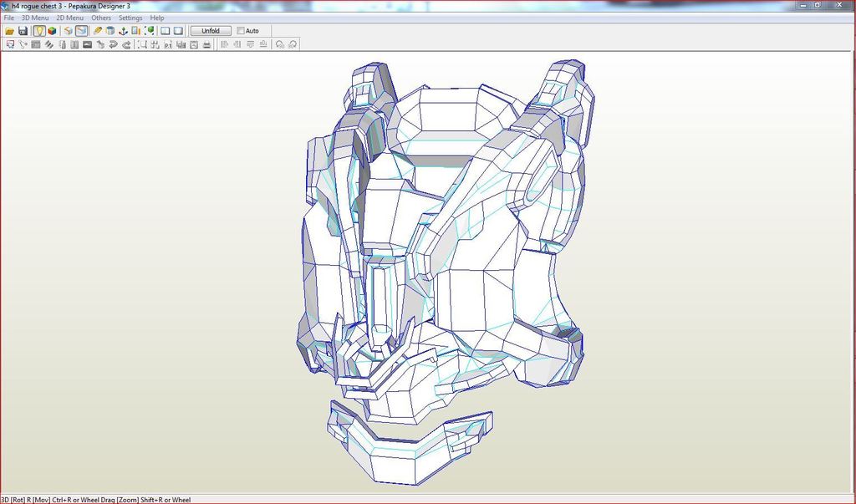Viewport: 856px width, 504px height.
Task: Expand the Settings menu
Action: point(130,18)
